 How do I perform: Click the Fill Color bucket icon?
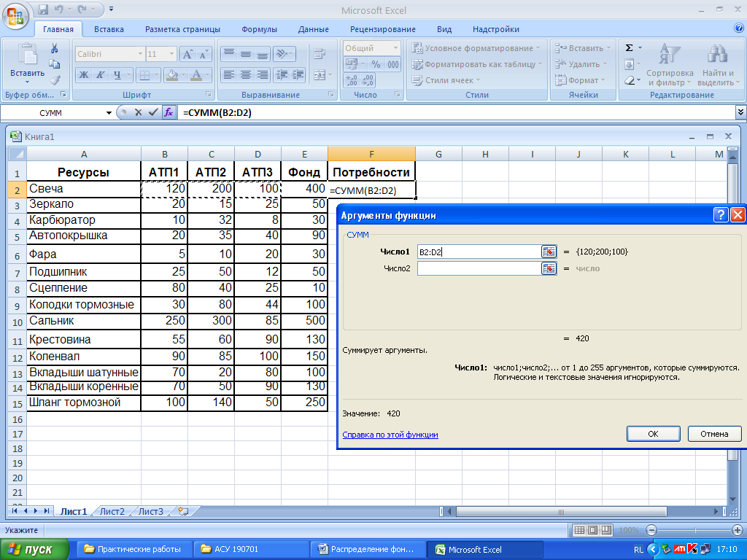tap(172, 75)
